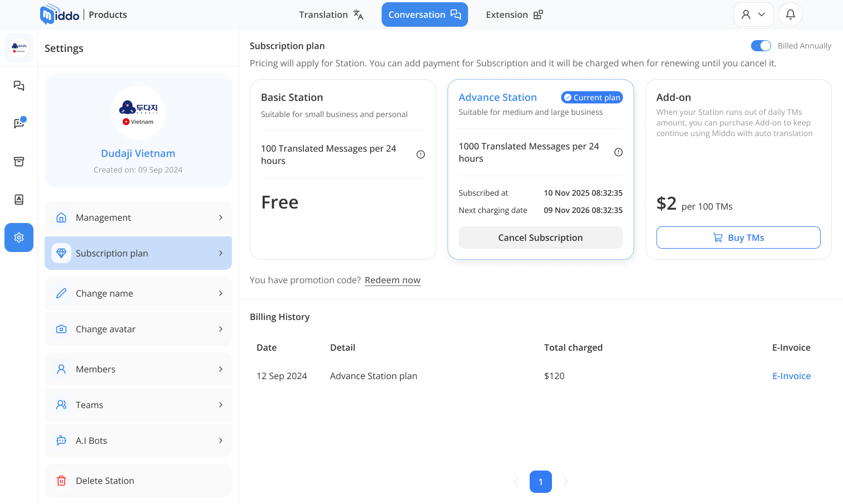Click Redeem now for promotion code
The width and height of the screenshot is (843, 504).
392,280
